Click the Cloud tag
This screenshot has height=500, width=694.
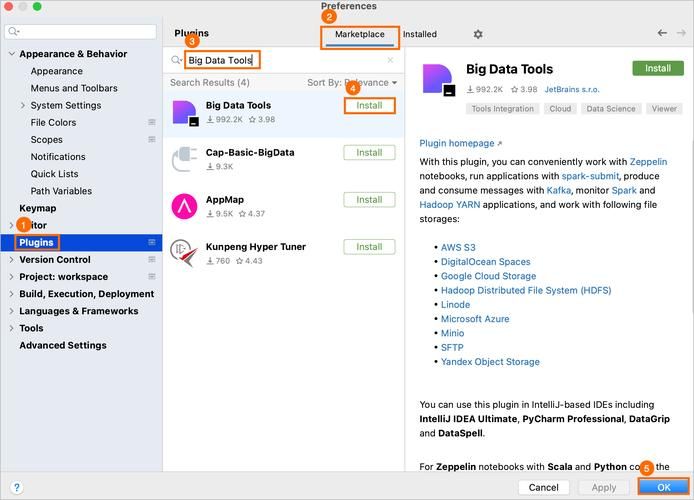560,109
